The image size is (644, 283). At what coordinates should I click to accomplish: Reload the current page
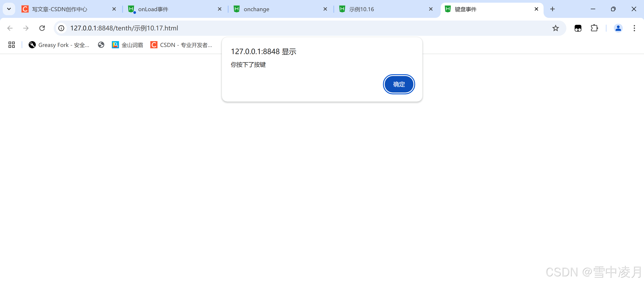coord(42,28)
